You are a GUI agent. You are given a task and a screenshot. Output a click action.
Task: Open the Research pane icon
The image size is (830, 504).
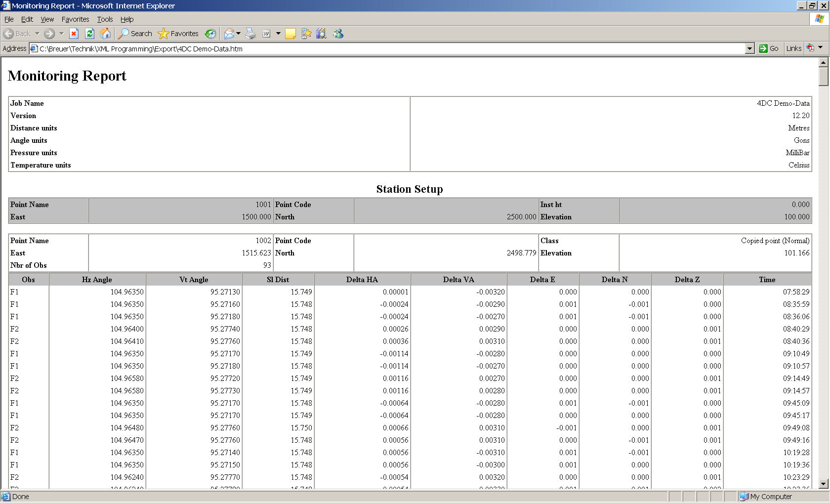321,33
